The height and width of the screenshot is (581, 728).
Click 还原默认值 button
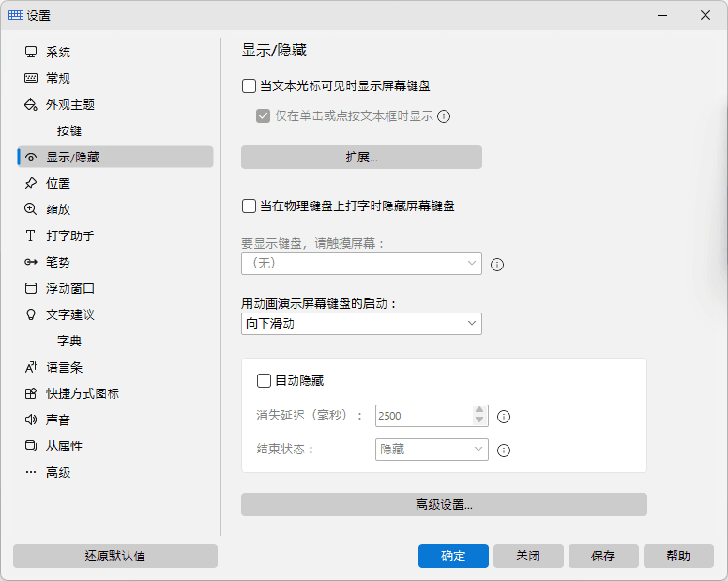115,556
